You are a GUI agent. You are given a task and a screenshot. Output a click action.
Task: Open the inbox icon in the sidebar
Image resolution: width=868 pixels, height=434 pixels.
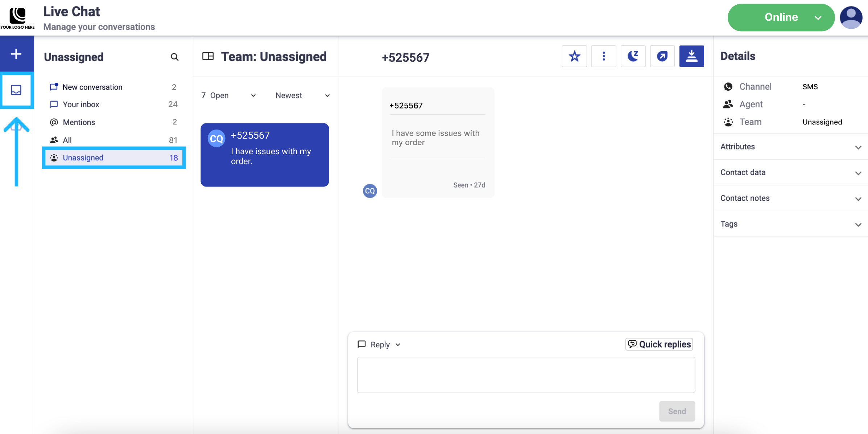click(x=16, y=90)
